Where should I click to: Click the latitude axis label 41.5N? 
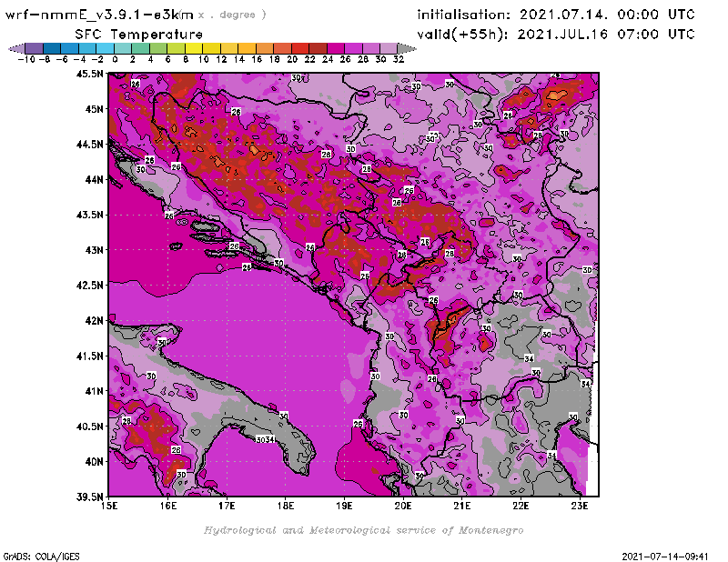(x=89, y=356)
